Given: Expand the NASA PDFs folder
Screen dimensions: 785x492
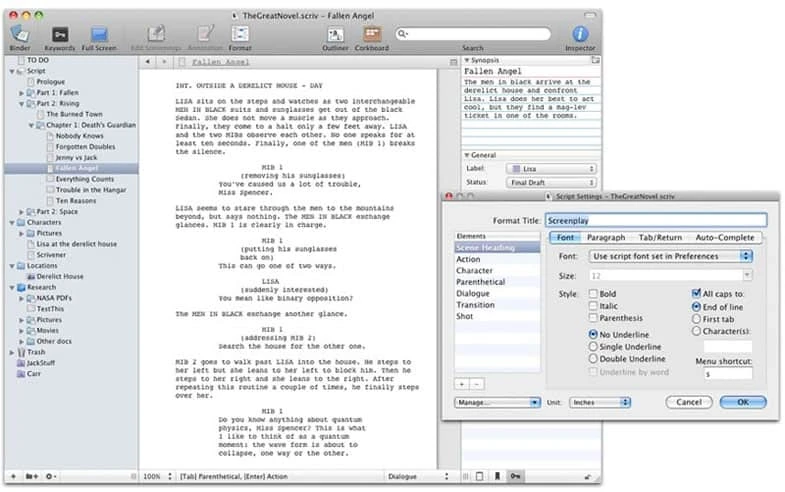Looking at the screenshot, I should point(22,298).
